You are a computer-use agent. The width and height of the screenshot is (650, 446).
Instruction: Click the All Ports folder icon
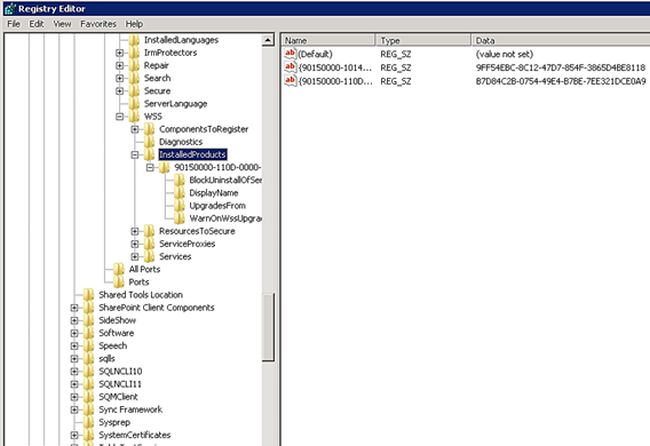pyautogui.click(x=119, y=269)
